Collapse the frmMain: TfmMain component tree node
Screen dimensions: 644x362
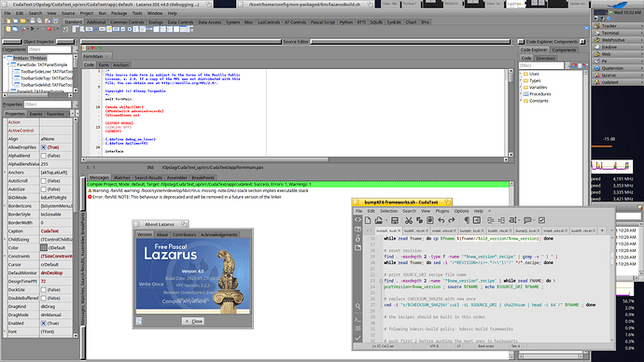tap(6, 58)
